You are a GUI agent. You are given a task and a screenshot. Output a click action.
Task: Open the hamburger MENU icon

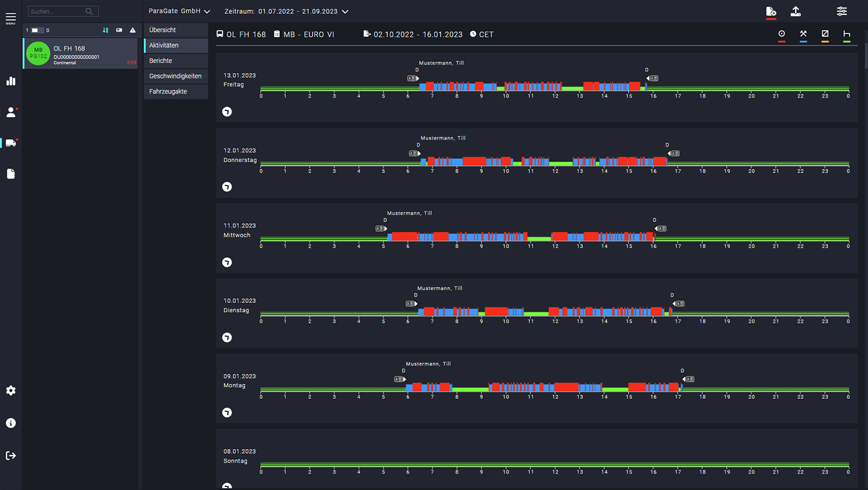11,18
